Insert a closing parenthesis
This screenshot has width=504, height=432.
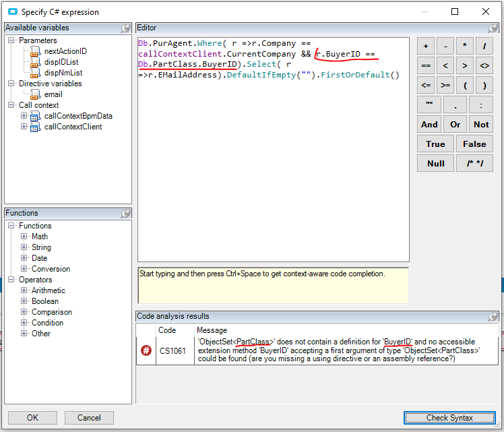484,85
